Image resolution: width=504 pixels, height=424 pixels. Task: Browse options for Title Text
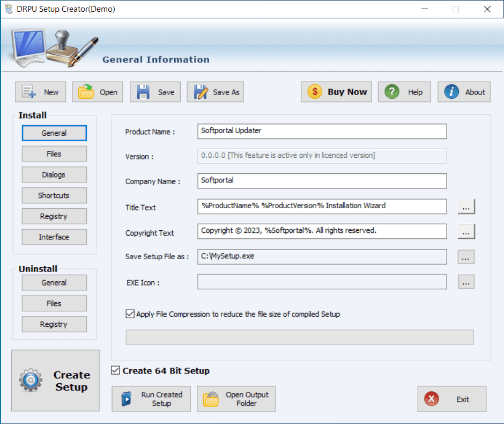466,207
